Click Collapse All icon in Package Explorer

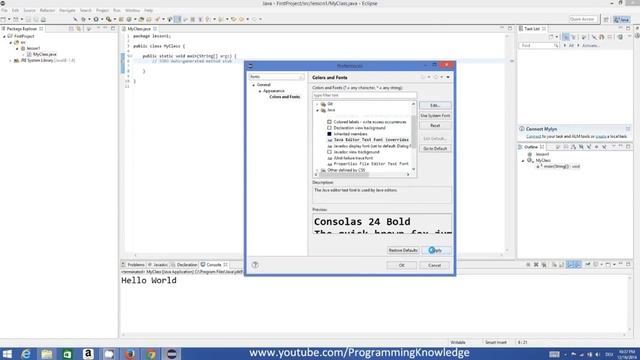pyautogui.click(x=71, y=29)
